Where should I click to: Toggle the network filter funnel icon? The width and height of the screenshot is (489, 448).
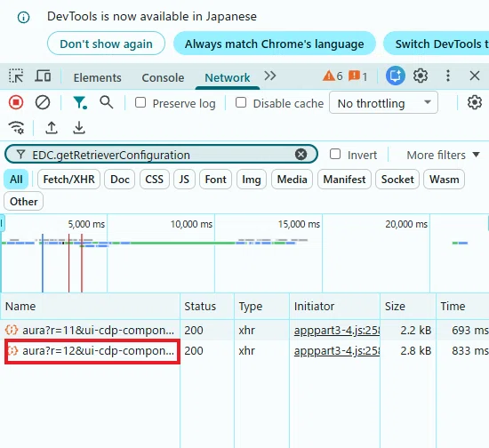pos(80,102)
